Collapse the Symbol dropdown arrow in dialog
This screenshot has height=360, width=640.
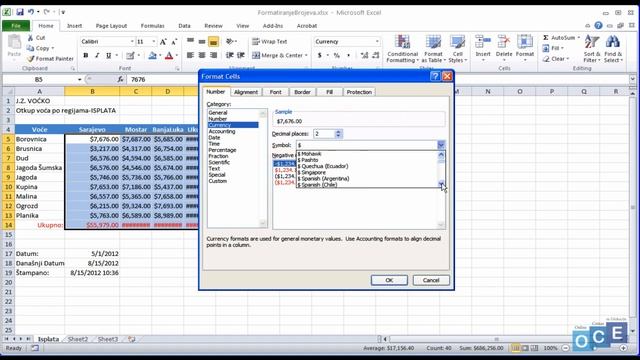coord(441,145)
